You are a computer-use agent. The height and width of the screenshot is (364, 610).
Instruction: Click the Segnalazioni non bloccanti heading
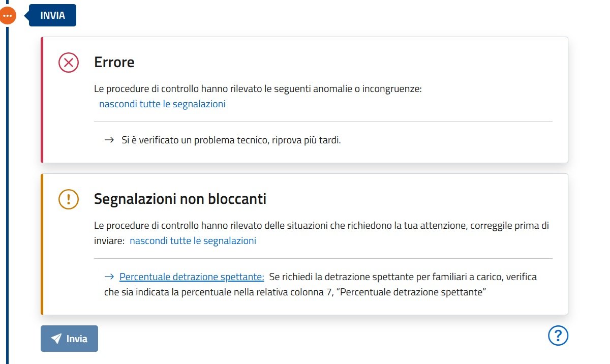click(180, 199)
